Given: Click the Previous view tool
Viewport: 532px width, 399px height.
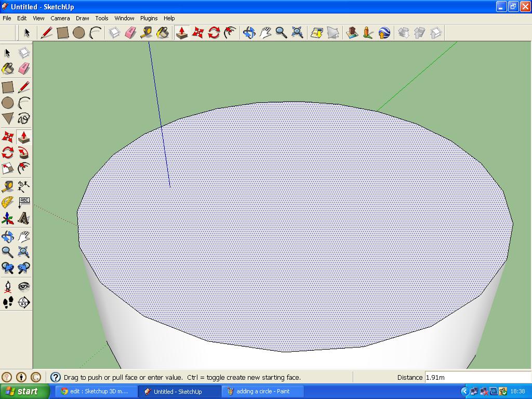Looking at the screenshot, I should pyautogui.click(x=8, y=268).
